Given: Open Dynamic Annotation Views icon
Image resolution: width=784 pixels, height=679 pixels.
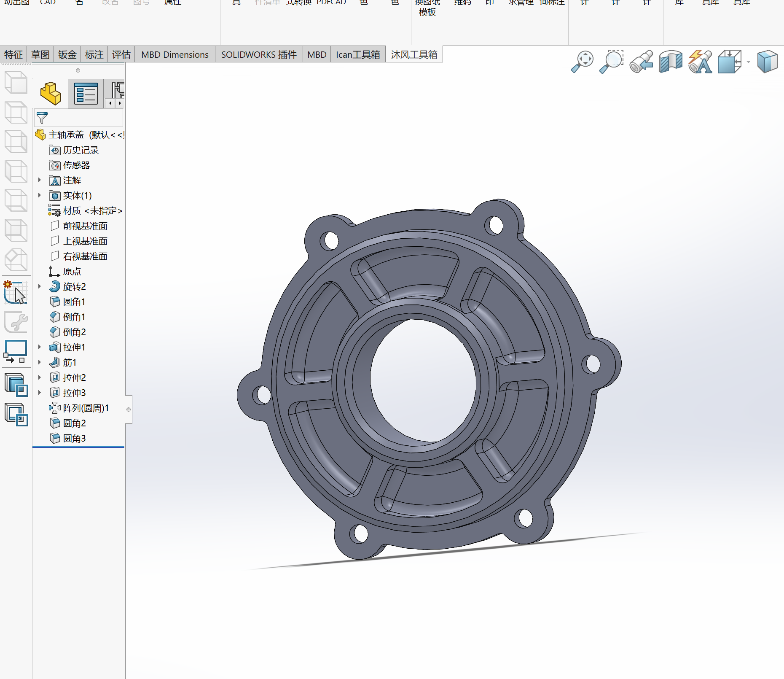Looking at the screenshot, I should [700, 62].
